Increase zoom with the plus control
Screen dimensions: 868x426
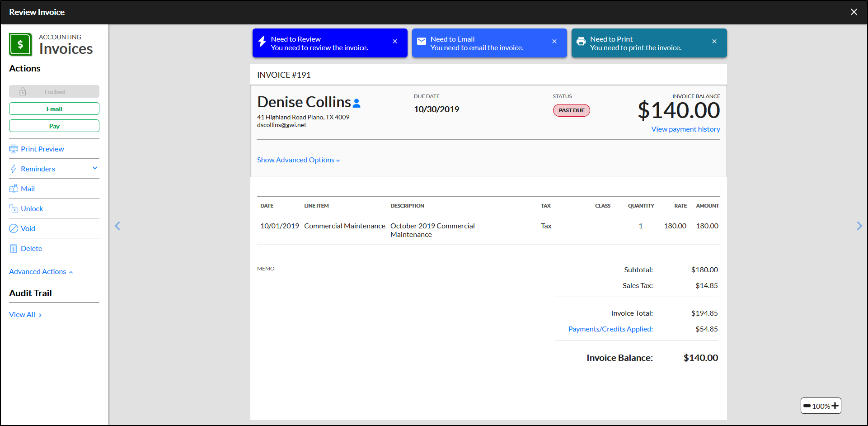[836, 406]
